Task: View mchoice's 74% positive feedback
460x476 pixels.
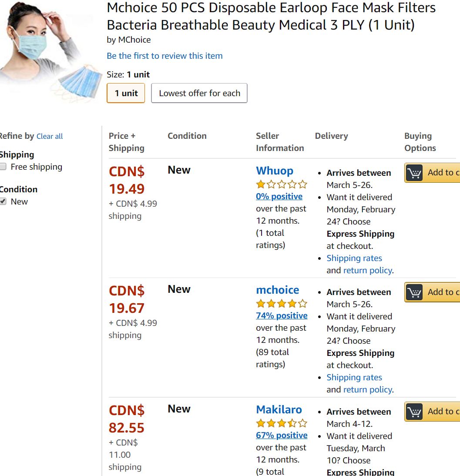Action: (x=282, y=316)
